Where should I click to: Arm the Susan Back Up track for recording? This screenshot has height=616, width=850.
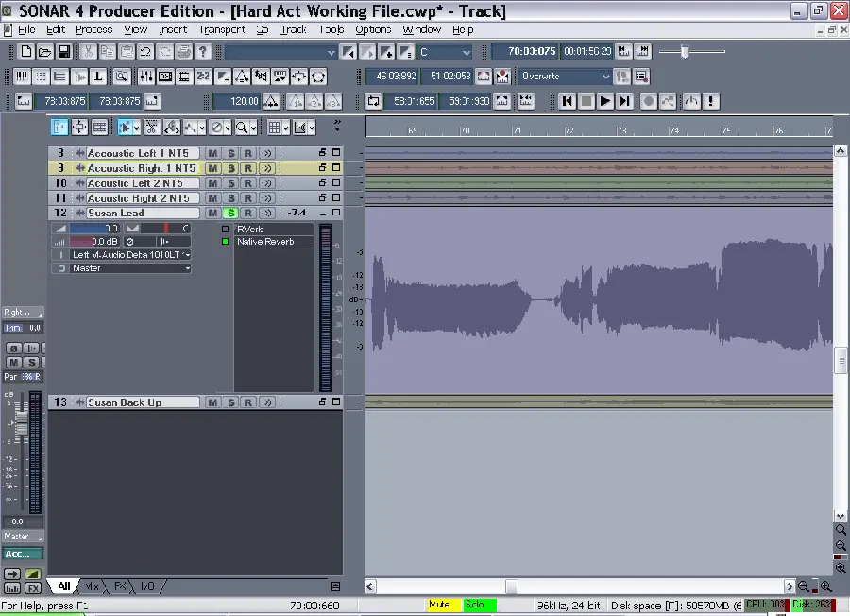pyautogui.click(x=248, y=402)
